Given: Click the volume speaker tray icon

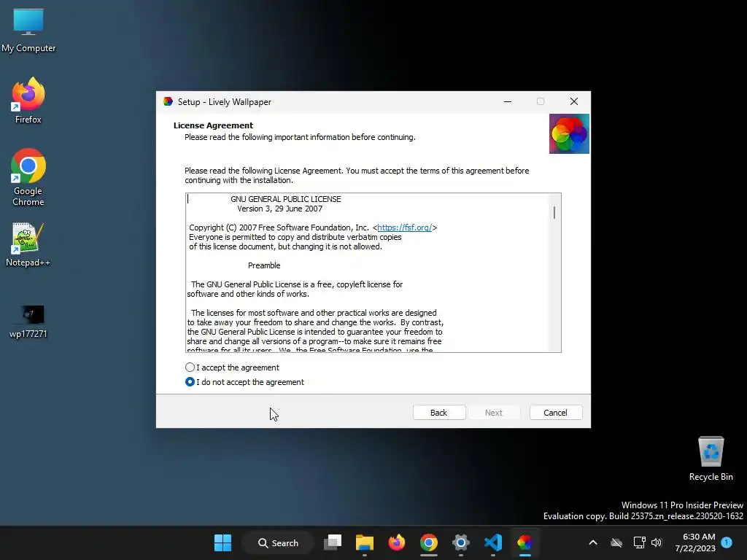Looking at the screenshot, I should click(657, 542).
